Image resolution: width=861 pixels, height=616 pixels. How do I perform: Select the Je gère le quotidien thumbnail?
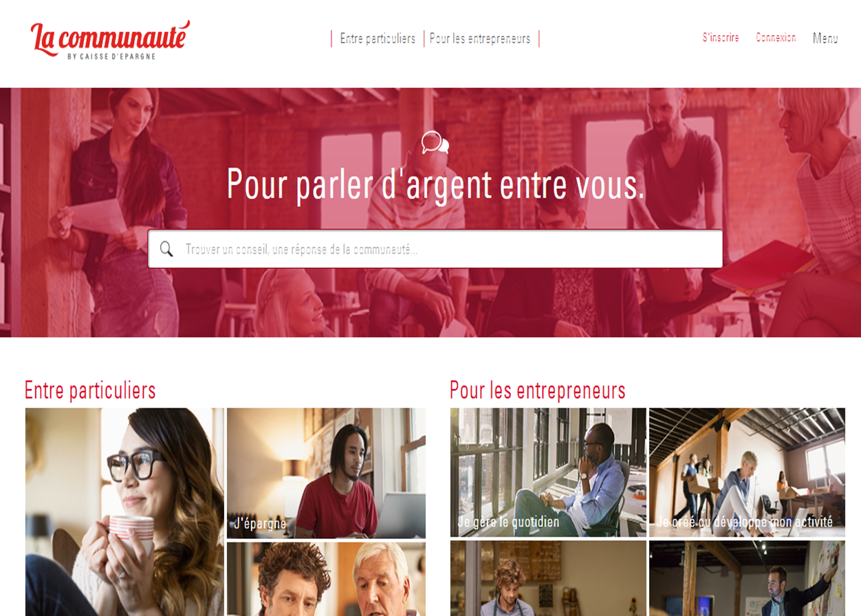(548, 472)
